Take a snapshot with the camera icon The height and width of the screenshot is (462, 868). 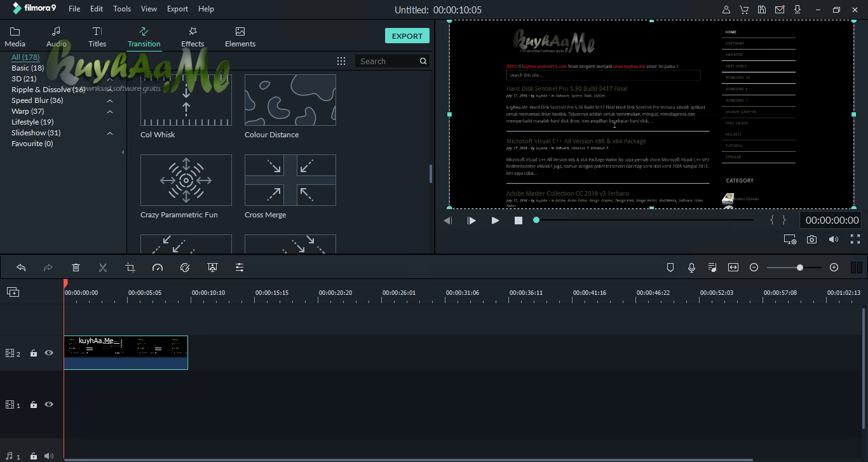point(811,239)
